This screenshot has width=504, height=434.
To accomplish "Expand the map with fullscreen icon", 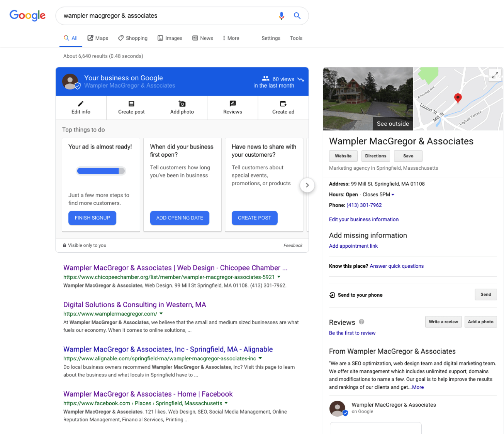I will (x=495, y=75).
